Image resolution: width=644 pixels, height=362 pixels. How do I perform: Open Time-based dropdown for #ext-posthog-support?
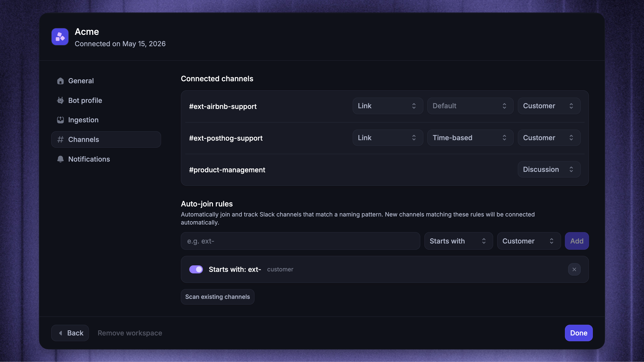click(x=470, y=137)
